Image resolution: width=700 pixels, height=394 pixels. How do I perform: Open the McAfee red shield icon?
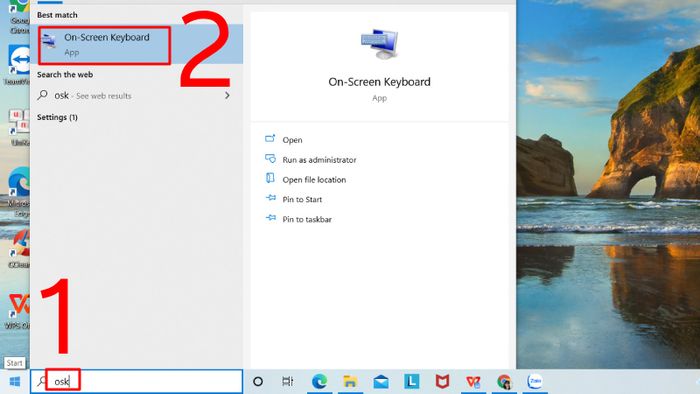coord(442,382)
